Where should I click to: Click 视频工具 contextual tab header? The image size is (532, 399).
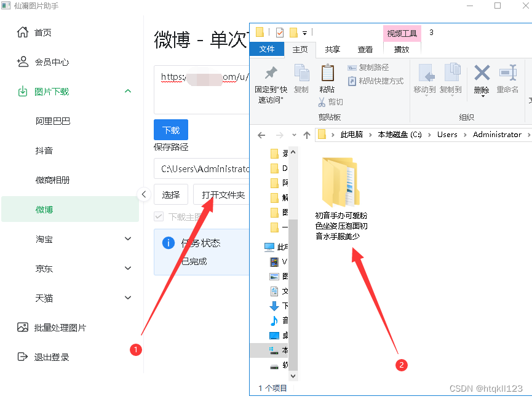(x=402, y=33)
